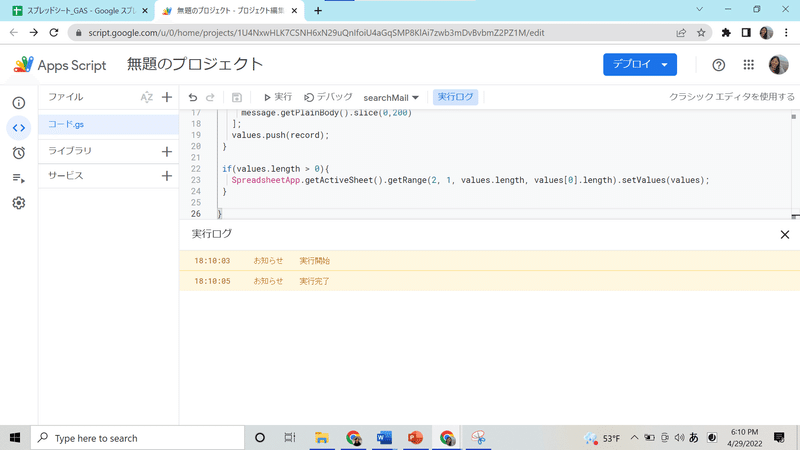Image resolution: width=800 pixels, height=450 pixels.
Task: Open the Triggers alarm clock icon
Action: (19, 153)
